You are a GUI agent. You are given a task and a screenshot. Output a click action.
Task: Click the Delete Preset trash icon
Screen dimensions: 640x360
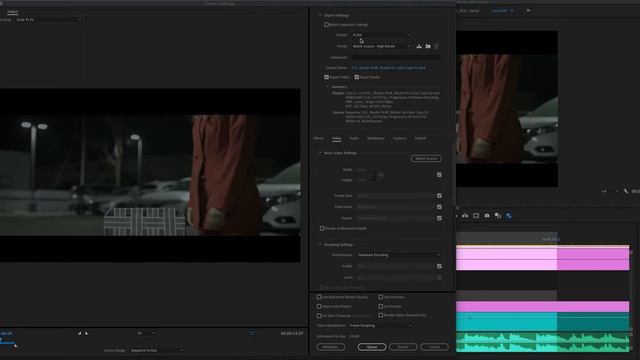point(436,47)
